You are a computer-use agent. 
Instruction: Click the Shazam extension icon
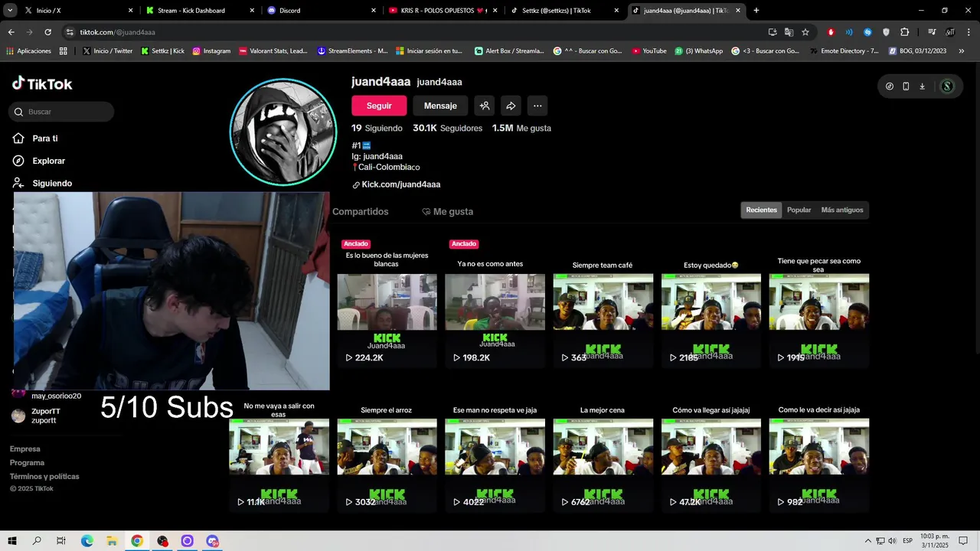(x=867, y=32)
